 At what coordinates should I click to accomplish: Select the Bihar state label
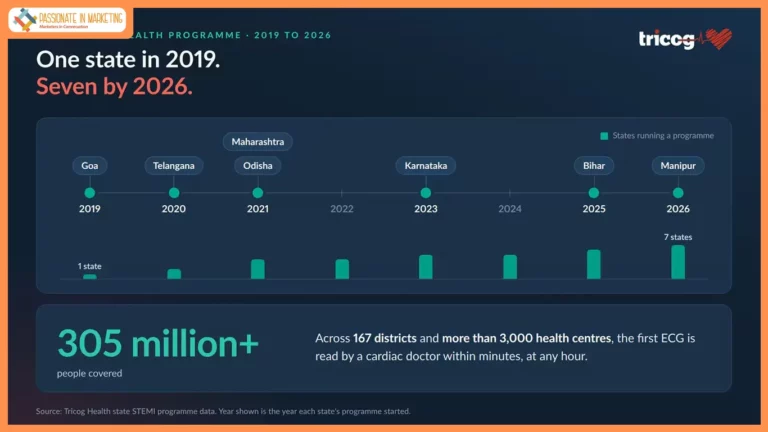pyautogui.click(x=594, y=166)
